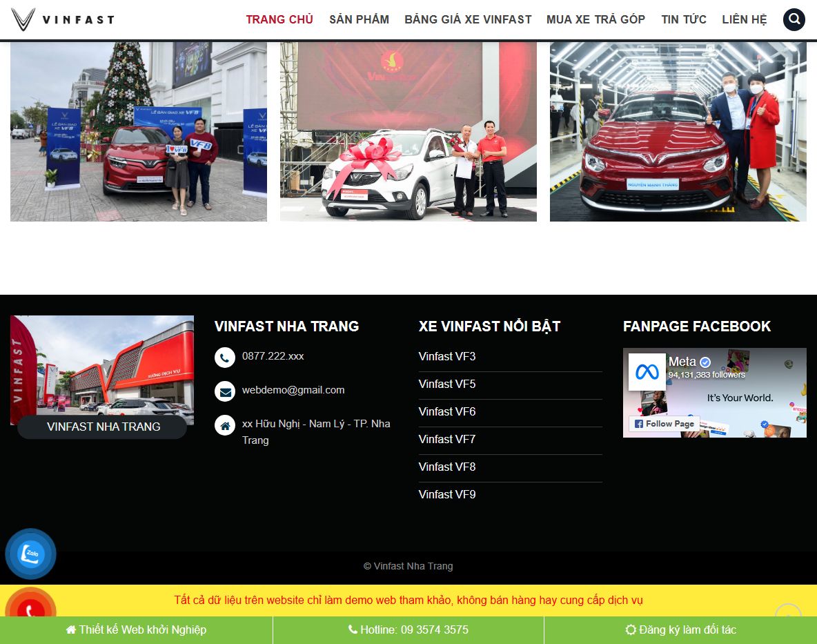Click the envelope icon beside webdemo@gmail.com
The image size is (817, 644).
[x=225, y=391]
